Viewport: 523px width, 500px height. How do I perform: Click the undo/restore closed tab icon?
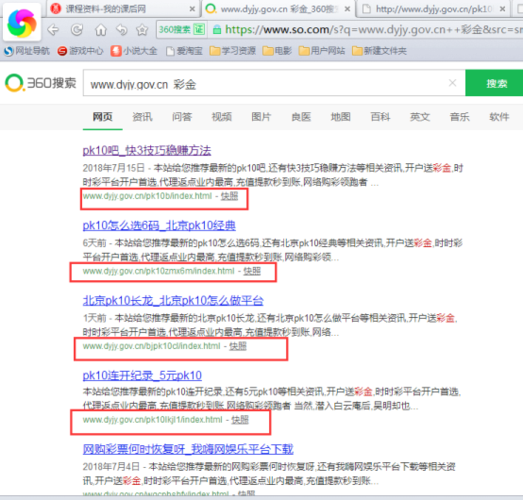click(x=122, y=30)
